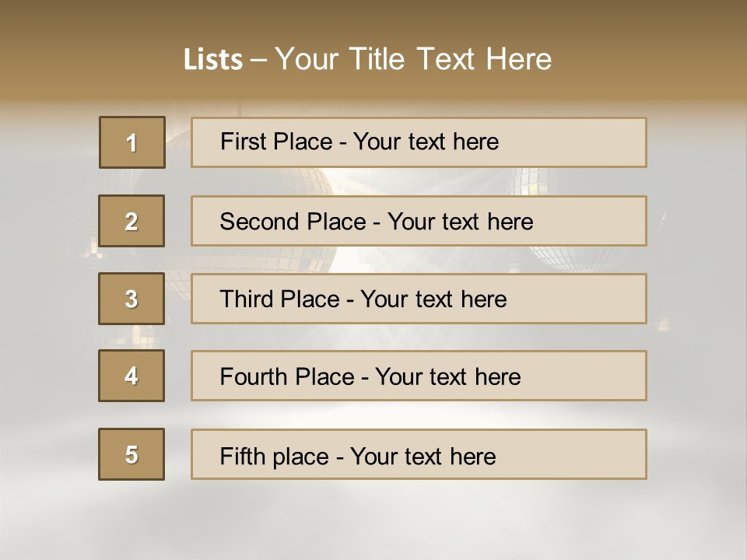This screenshot has width=747, height=560.
Task: Click the number 1 box
Action: point(132,142)
